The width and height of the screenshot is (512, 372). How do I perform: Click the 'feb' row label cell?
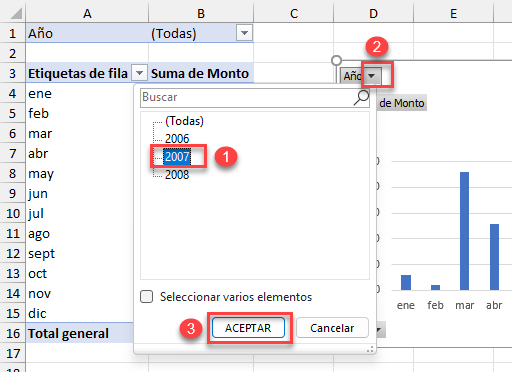click(x=79, y=113)
